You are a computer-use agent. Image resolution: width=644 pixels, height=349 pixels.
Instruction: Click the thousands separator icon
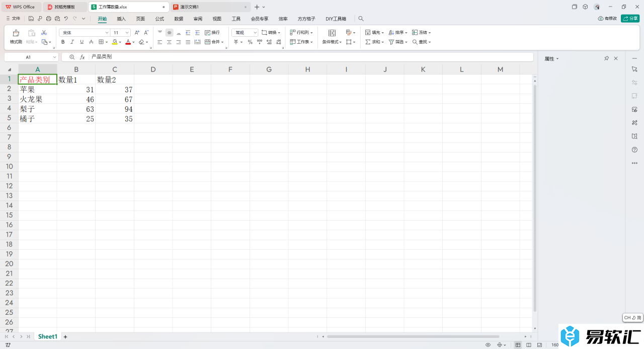(260, 42)
